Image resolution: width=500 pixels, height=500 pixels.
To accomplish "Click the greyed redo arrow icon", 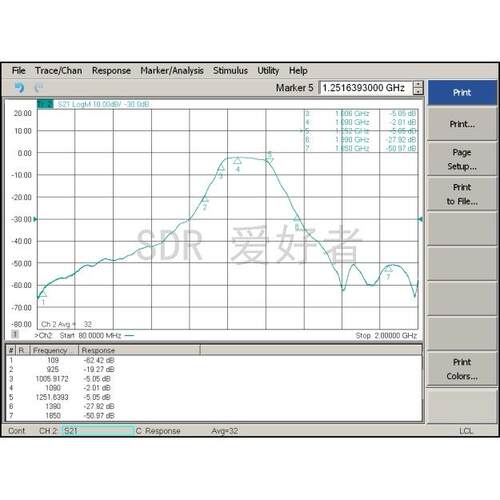I will click(x=39, y=88).
